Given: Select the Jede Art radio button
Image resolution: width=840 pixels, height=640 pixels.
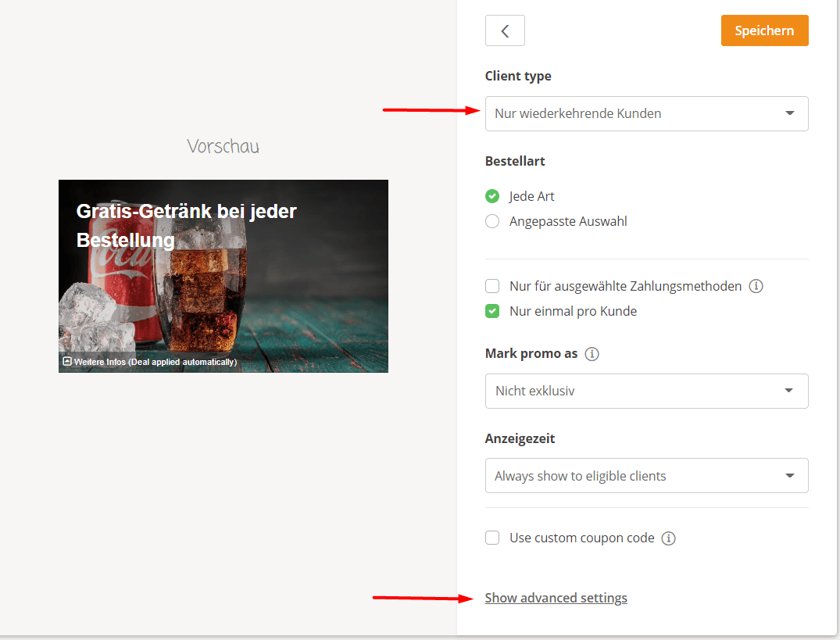Looking at the screenshot, I should 492,196.
